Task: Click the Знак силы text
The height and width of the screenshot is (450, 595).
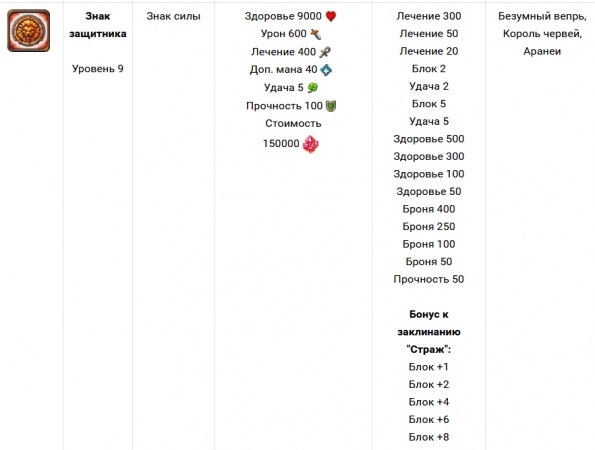Action: click(173, 16)
